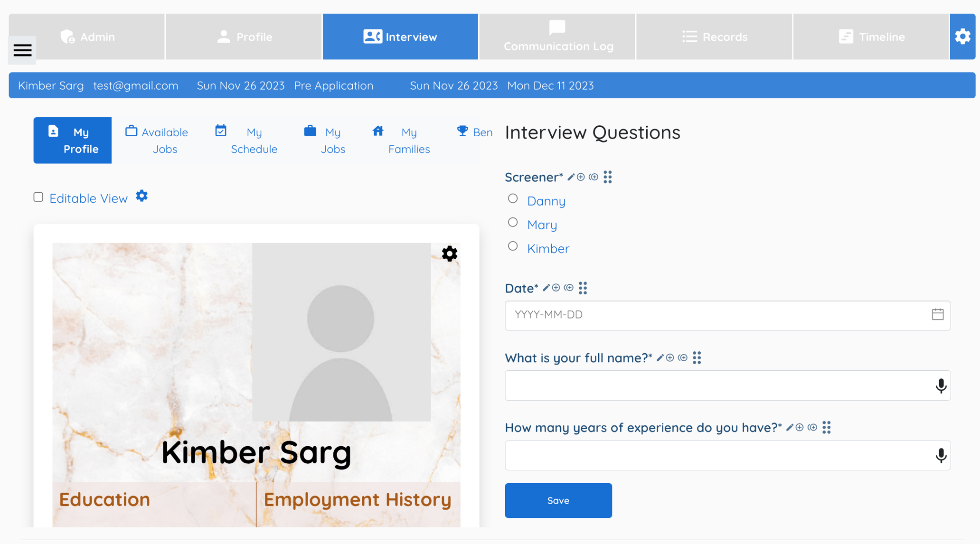980x544 pixels.
Task: Enable the Editable View checkbox
Action: click(38, 197)
